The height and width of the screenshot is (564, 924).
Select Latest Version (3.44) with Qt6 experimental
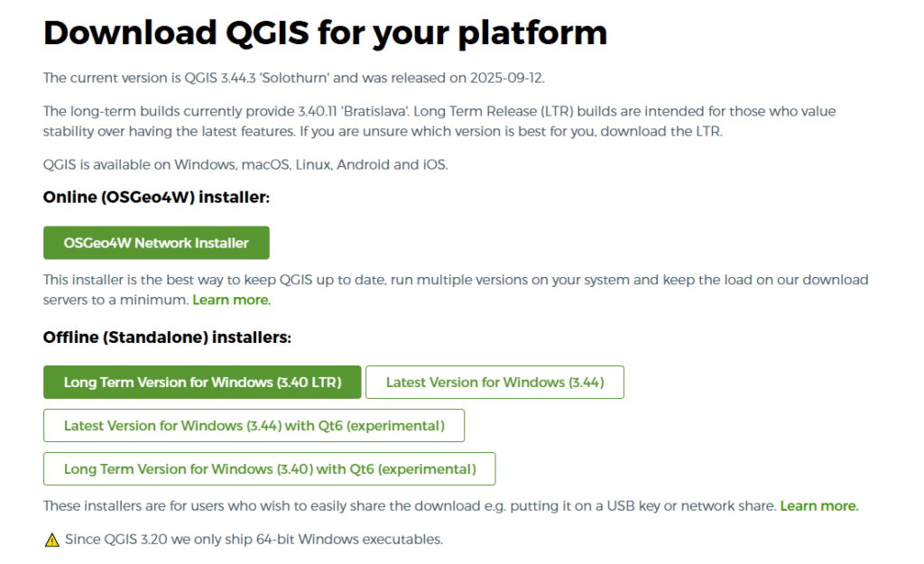pyautogui.click(x=254, y=426)
